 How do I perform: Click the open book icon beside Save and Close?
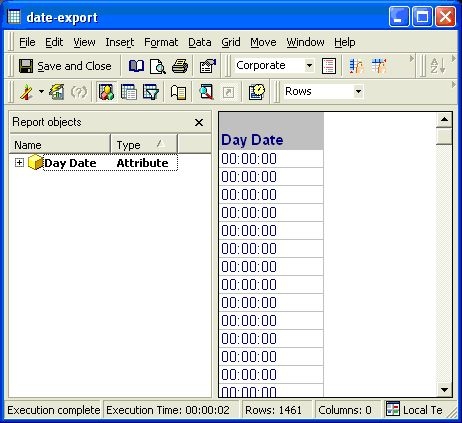[136, 66]
